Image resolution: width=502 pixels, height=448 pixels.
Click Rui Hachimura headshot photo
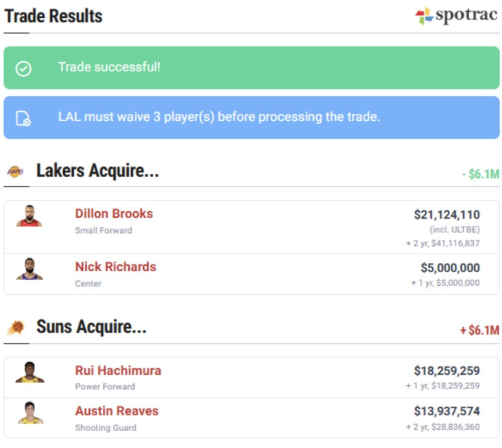[29, 372]
